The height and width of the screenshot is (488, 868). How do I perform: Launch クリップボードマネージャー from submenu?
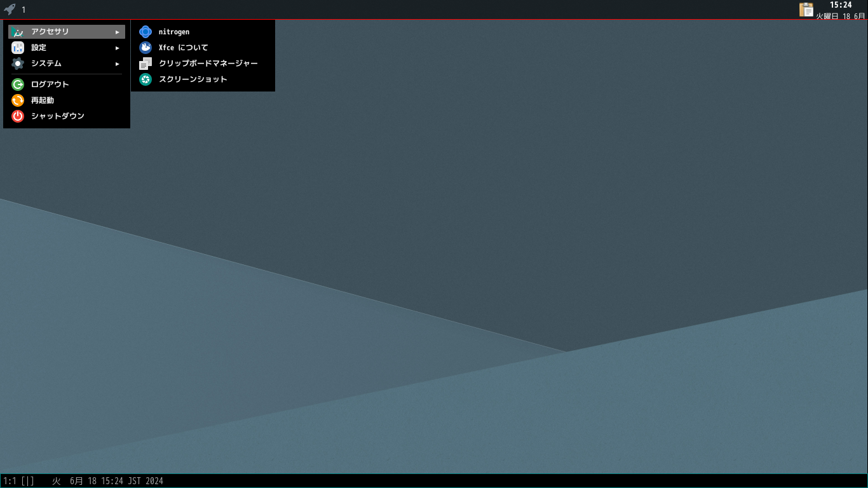click(203, 64)
